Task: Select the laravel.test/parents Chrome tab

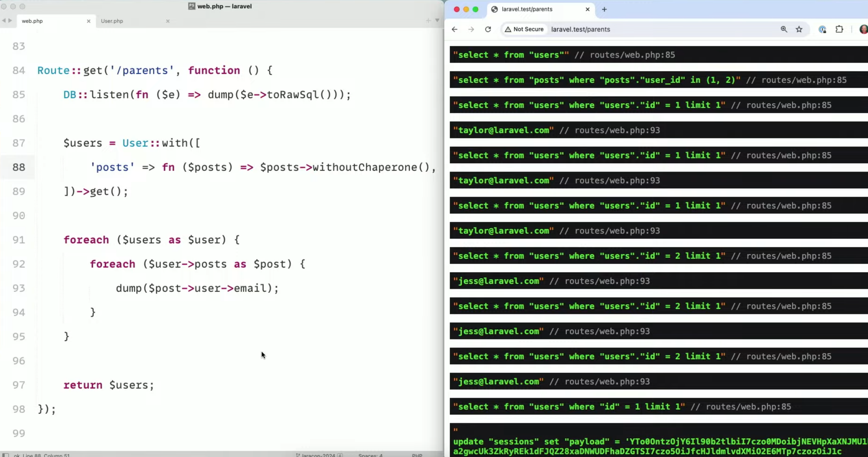Action: click(541, 10)
